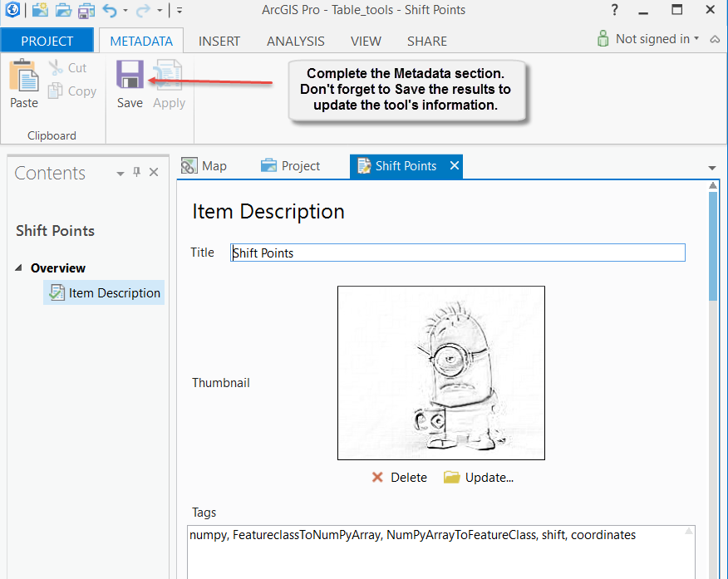The height and width of the screenshot is (579, 728).
Task: Click the vertical scrollbar thumb of metadata view
Action: click(713, 247)
